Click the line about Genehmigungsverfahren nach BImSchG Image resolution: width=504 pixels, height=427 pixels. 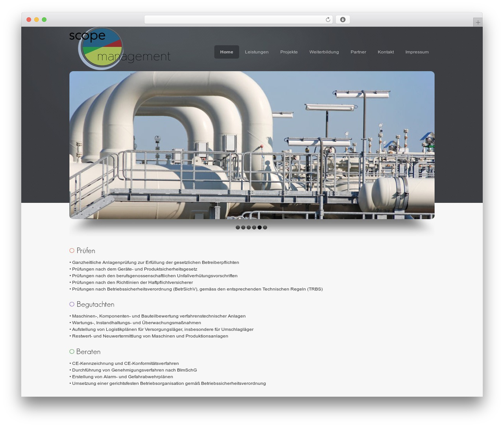click(133, 370)
